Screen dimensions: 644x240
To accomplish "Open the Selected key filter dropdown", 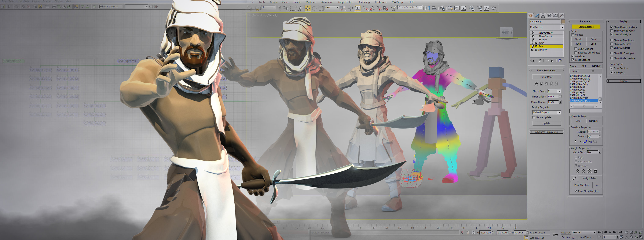I will (x=583, y=233).
